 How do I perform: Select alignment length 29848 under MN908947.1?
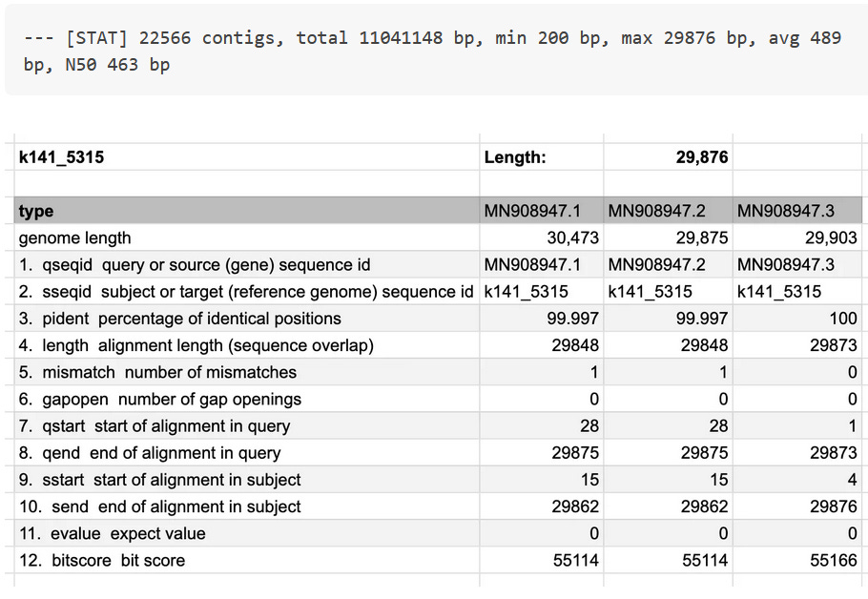542,345
